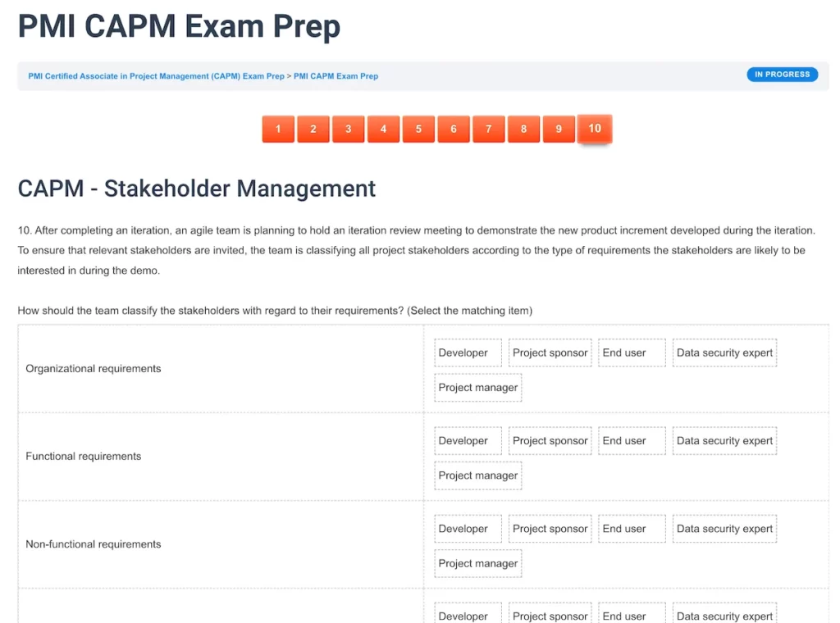This screenshot has width=840, height=623.
Task: Click the PMI CAPM Exam Prep breadcrumb entry
Action: coord(335,76)
